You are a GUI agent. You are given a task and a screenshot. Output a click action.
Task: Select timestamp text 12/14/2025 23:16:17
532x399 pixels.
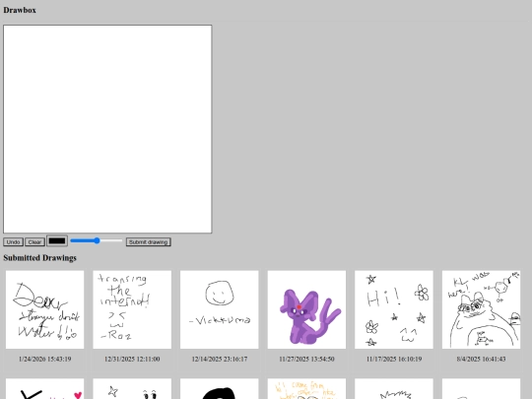click(x=219, y=359)
